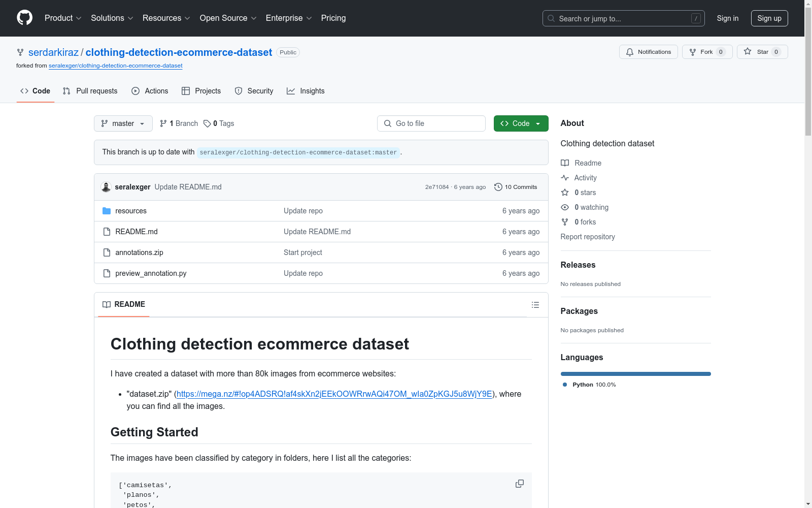The width and height of the screenshot is (812, 508).
Task: Click the forks icon in About
Action: [565, 222]
